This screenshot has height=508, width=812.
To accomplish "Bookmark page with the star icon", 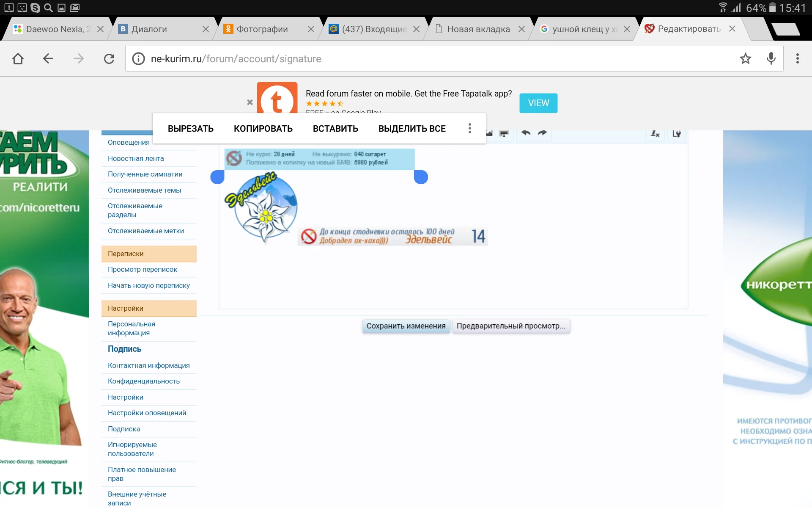I will click(x=745, y=58).
